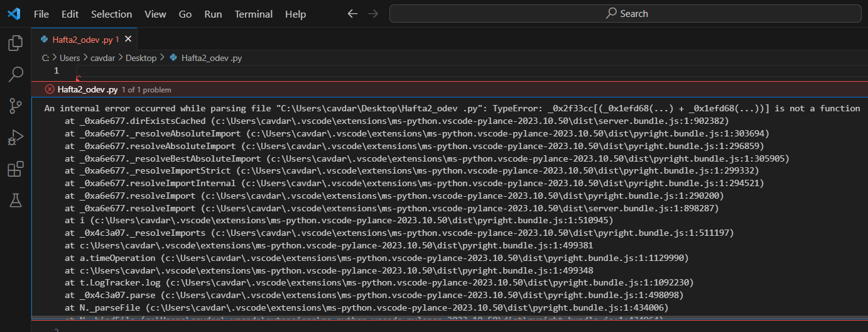Click the red error icon in problem header
Image resolution: width=868 pixels, height=332 pixels.
50,89
